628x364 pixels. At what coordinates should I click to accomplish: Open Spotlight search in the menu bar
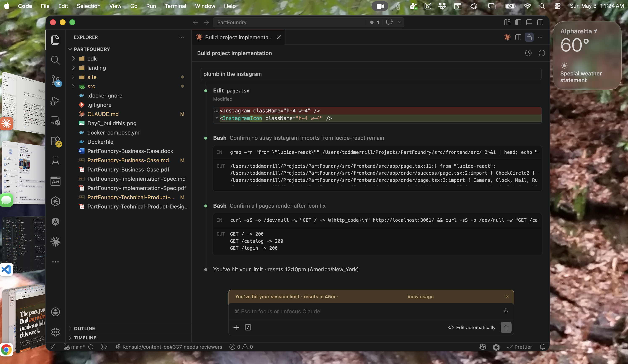coord(542,6)
